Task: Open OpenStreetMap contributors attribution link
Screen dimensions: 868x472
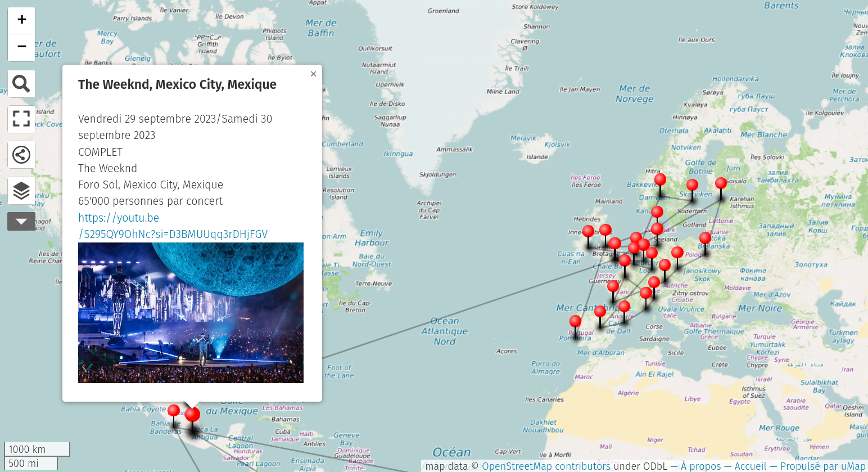Action: pyautogui.click(x=546, y=466)
